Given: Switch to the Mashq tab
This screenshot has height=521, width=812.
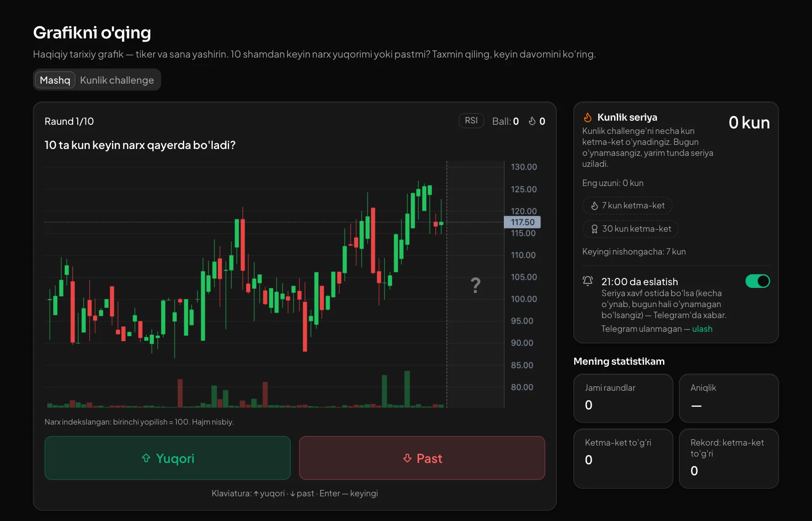Looking at the screenshot, I should (x=55, y=80).
